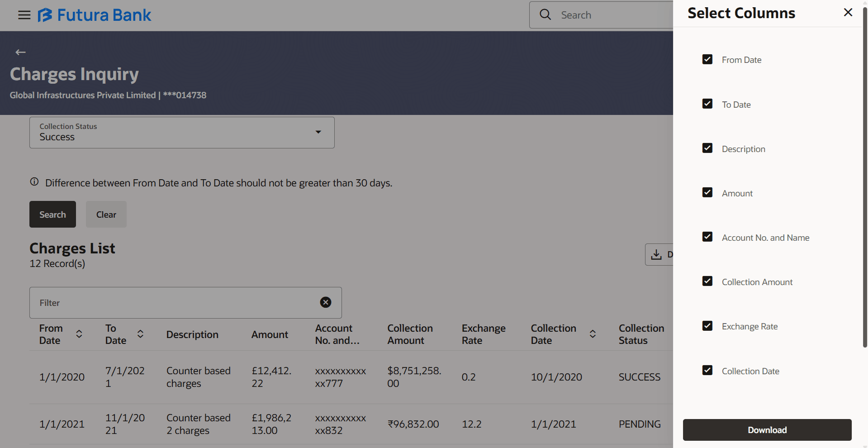Click the SUCCESS status cell
The width and height of the screenshot is (868, 448).
coord(640,377)
